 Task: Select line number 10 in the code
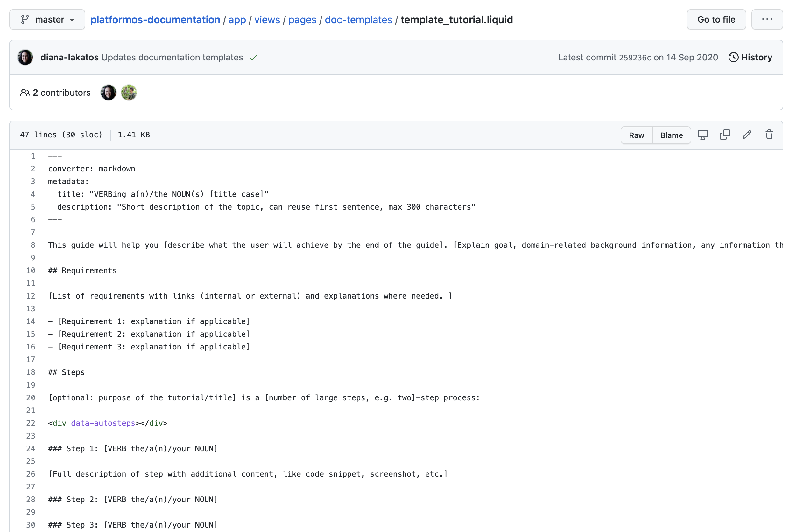[x=30, y=270]
